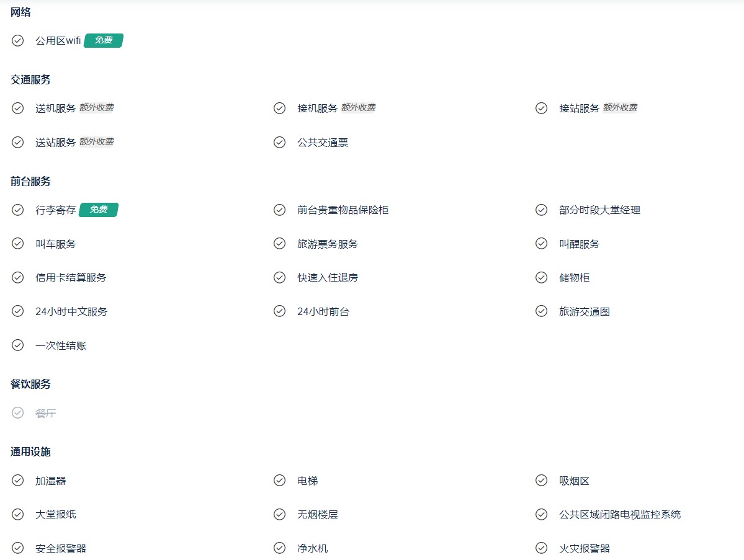
Task: Click the check icon next to 火灾报警器
Action: point(541,548)
